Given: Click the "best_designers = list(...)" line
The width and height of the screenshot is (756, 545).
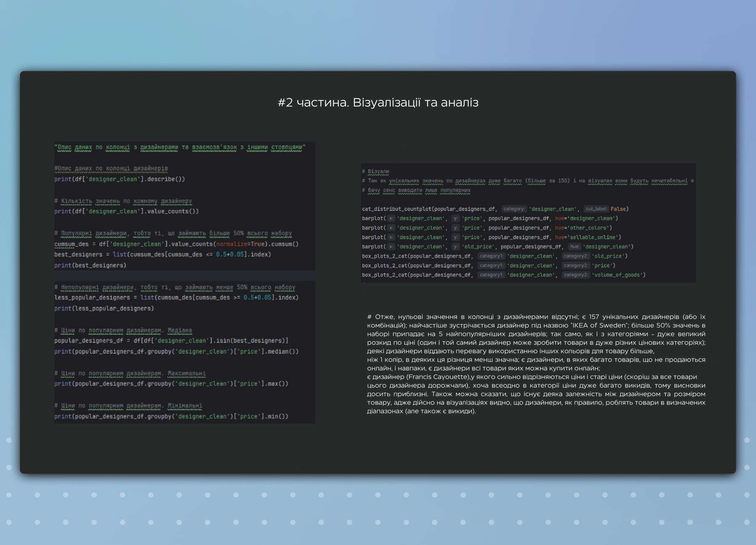Looking at the screenshot, I should click(x=163, y=255).
